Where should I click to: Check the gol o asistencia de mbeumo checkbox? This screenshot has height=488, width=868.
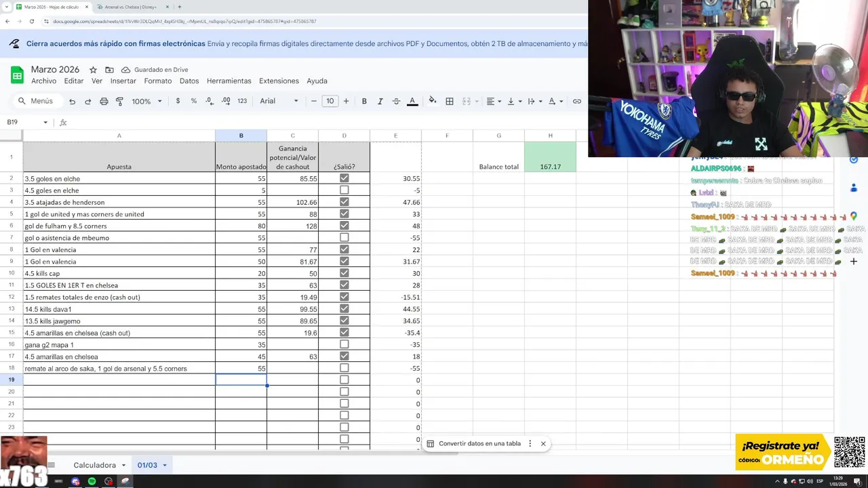344,238
